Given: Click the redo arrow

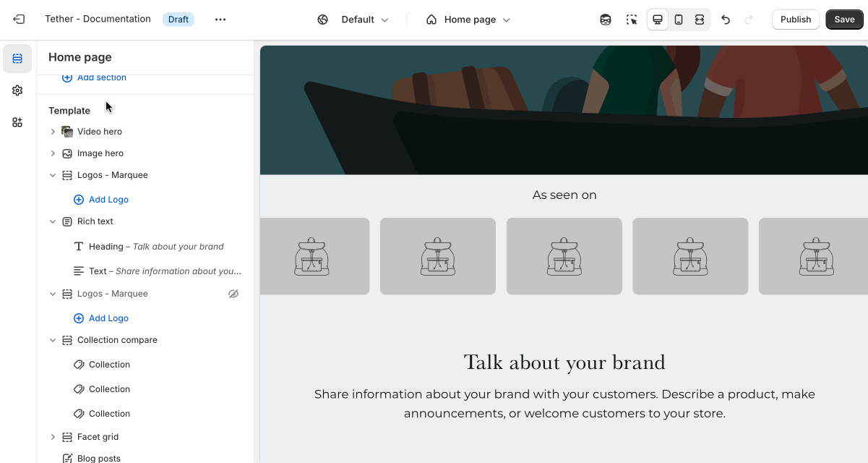Looking at the screenshot, I should [x=749, y=20].
